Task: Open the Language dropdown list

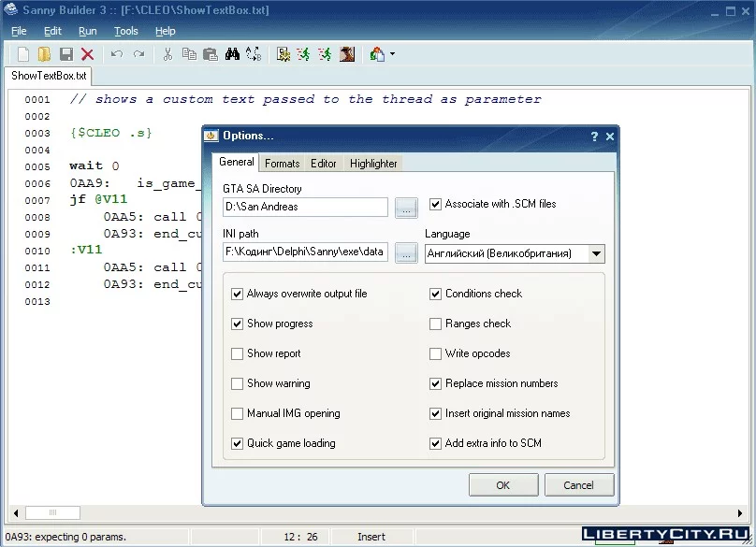Action: pos(596,253)
